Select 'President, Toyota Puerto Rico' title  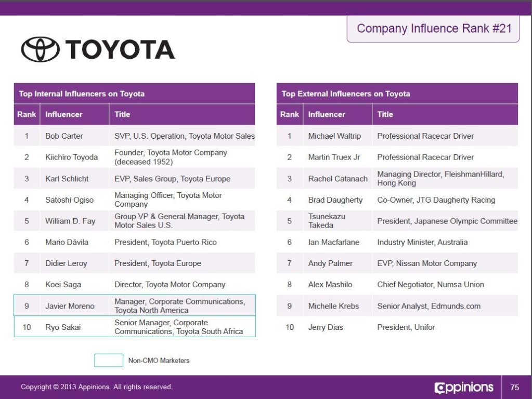165,243
